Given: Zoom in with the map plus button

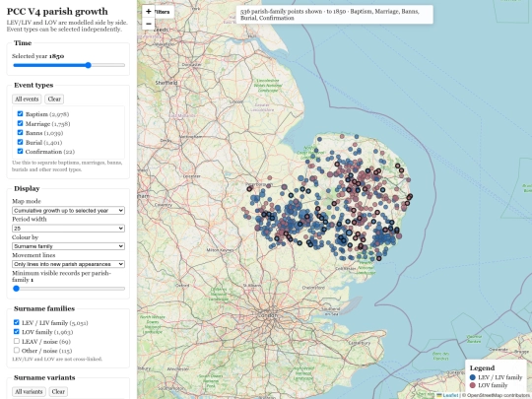Looking at the screenshot, I should click(148, 11).
